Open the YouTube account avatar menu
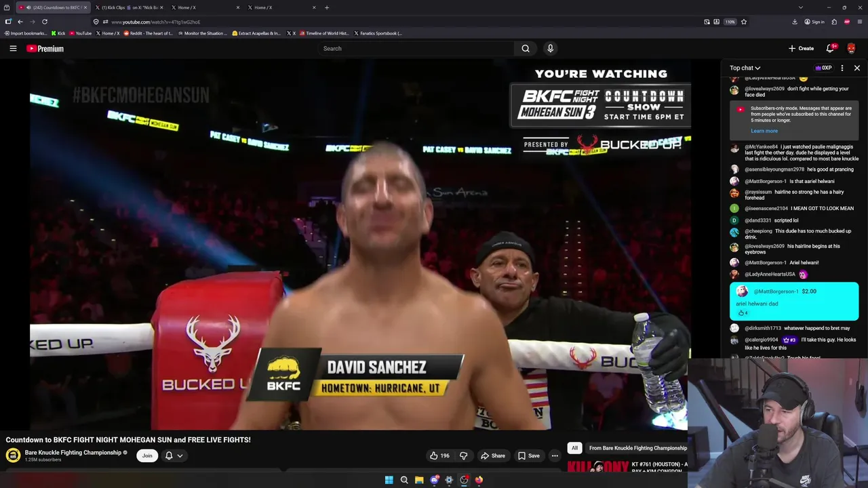The image size is (868, 488). pyautogui.click(x=852, y=48)
